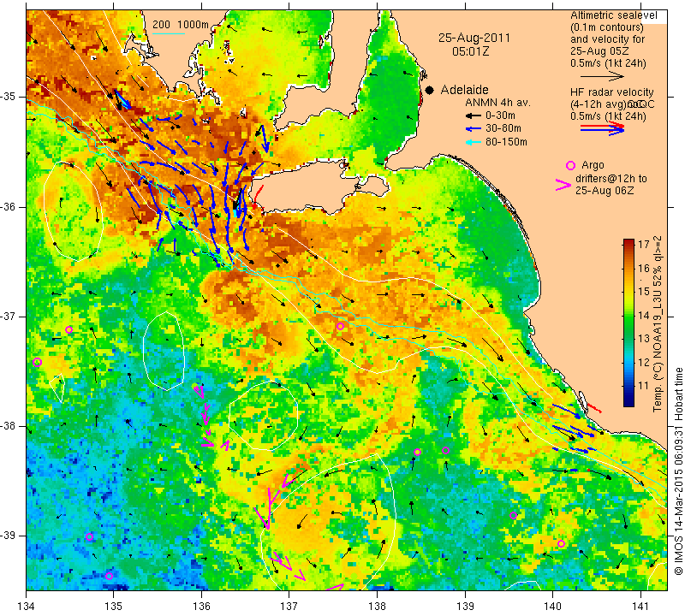
Task: Click dark red top of temperature color bar
Action: coord(628,242)
